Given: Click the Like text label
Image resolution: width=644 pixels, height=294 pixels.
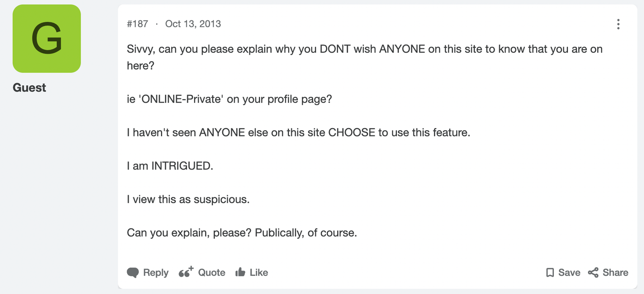Looking at the screenshot, I should [x=259, y=273].
